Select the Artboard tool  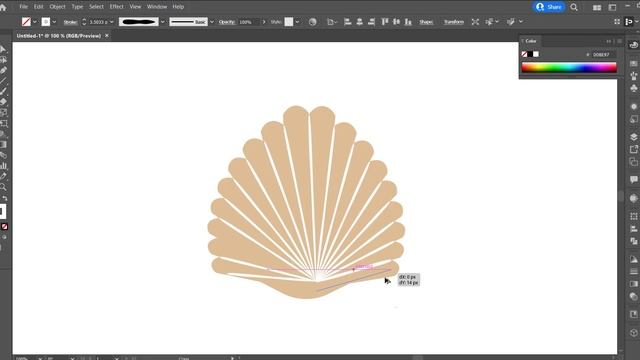coord(3,123)
